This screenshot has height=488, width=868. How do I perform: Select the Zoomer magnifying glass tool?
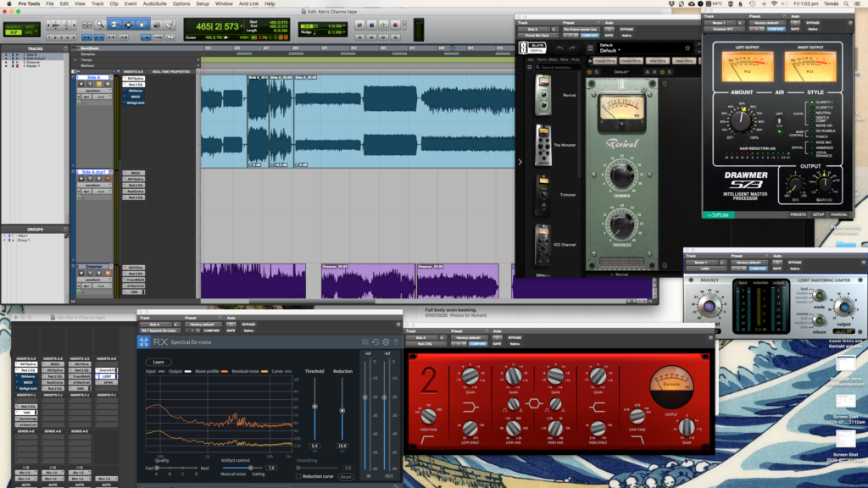[100, 25]
